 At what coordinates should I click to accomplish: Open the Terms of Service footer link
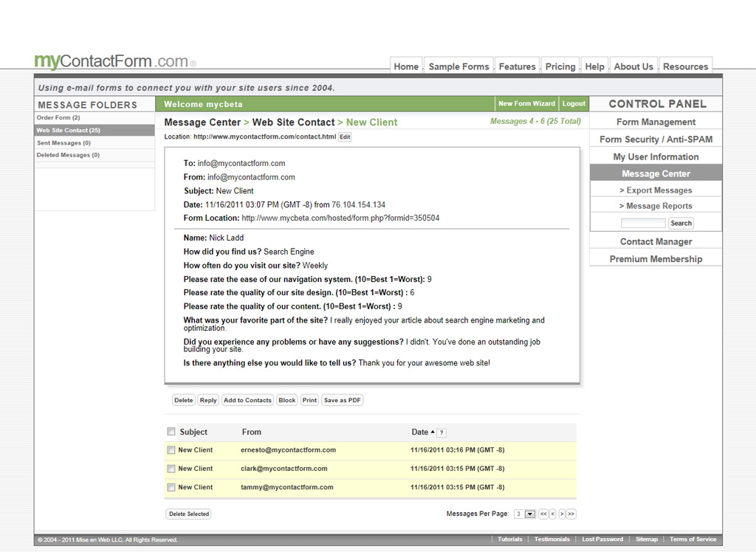coord(693,539)
